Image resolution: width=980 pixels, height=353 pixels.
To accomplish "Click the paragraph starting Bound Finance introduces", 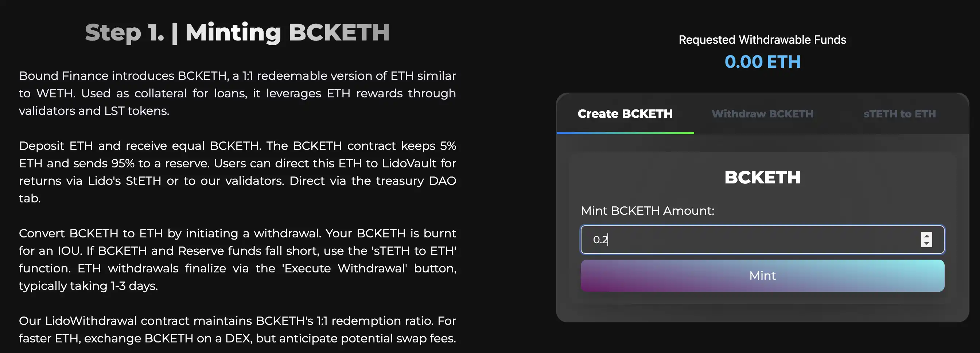I will coord(237,93).
